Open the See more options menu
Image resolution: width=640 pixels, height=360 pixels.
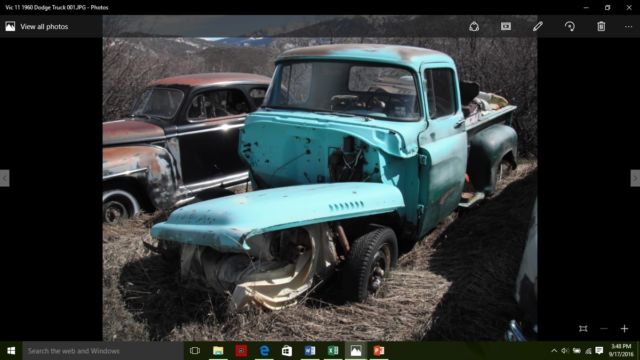pyautogui.click(x=628, y=27)
